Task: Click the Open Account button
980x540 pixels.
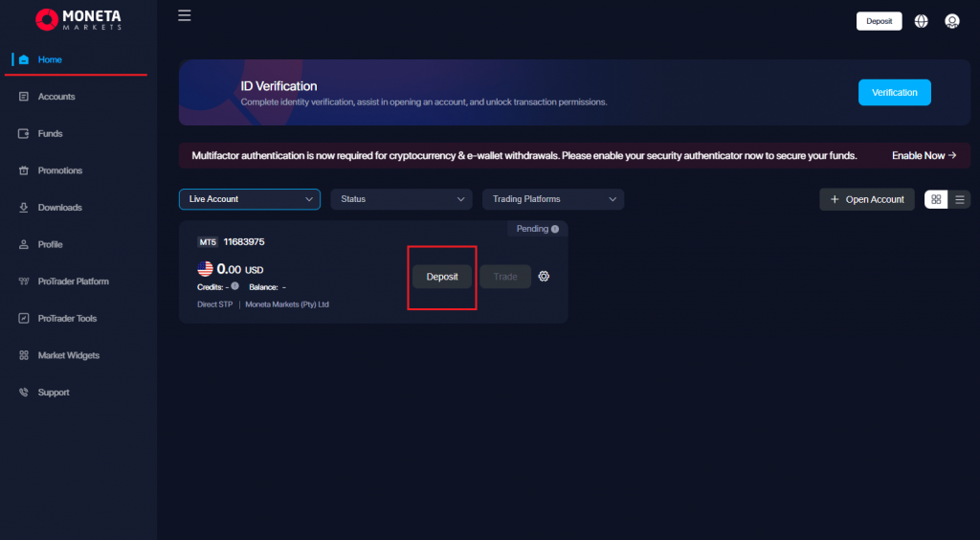Action: tap(867, 199)
